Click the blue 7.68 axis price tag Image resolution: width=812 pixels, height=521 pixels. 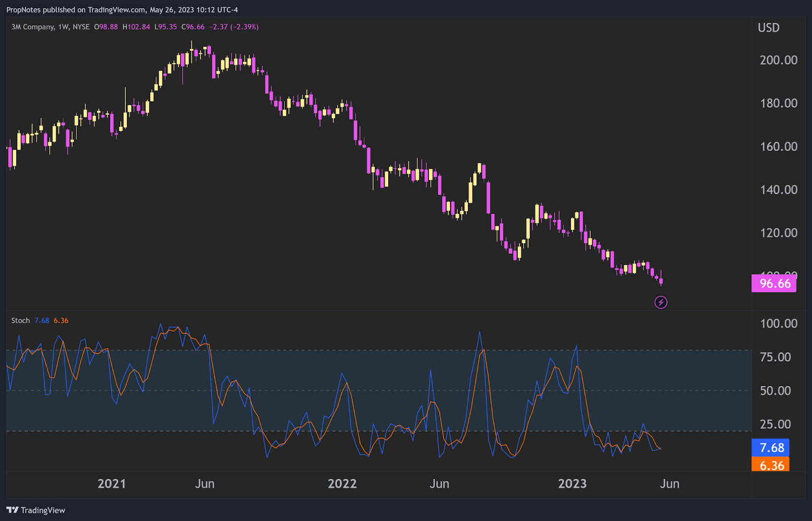(770, 448)
